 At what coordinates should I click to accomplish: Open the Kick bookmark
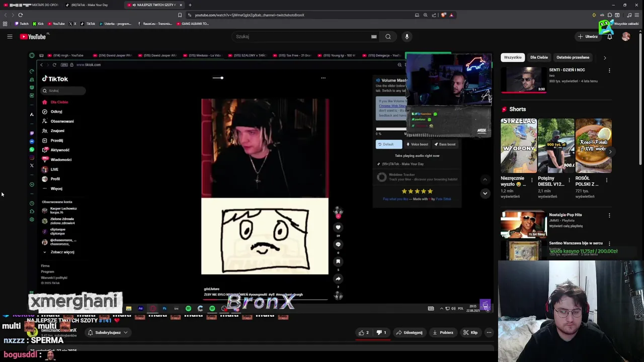pos(38,24)
